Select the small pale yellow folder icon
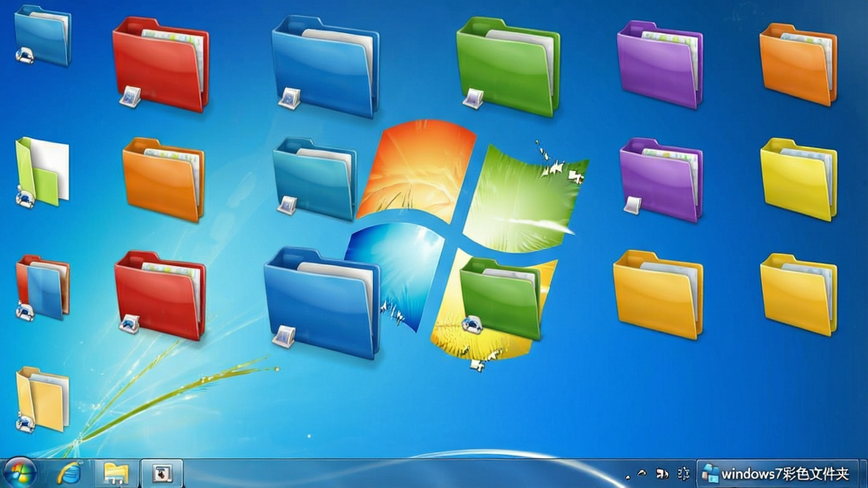The width and height of the screenshot is (868, 488). (x=42, y=400)
